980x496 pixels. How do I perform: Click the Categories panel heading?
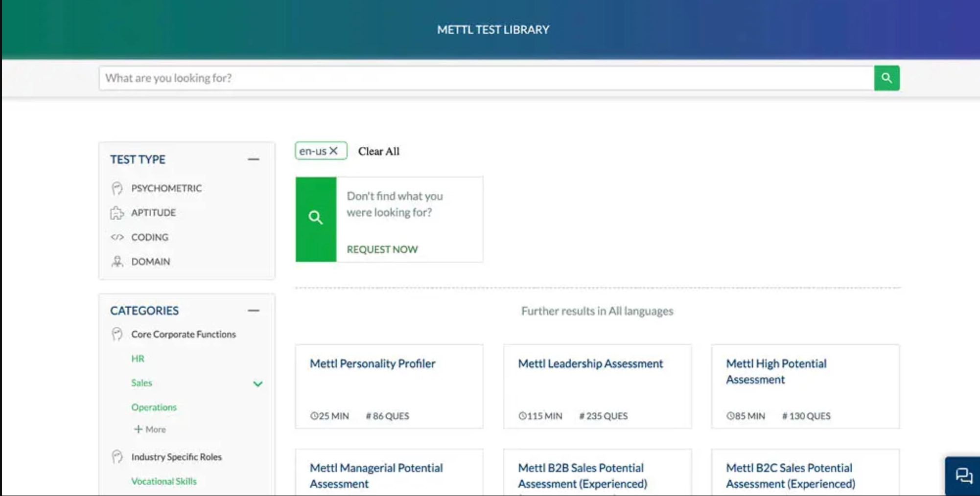[x=144, y=311]
